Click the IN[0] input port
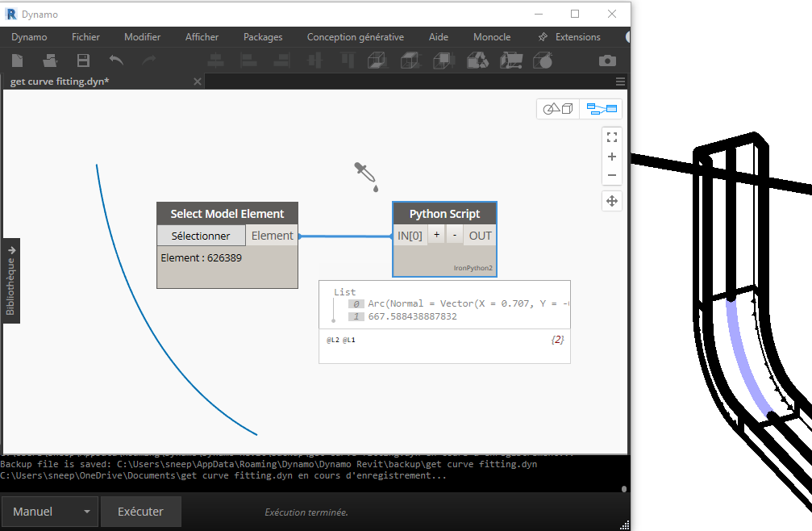This screenshot has width=812, height=531. (410, 236)
